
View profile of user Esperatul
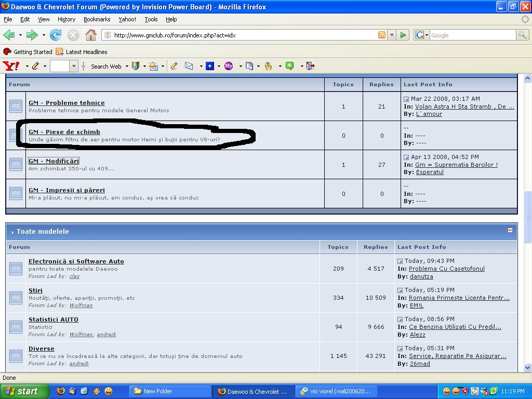point(430,172)
